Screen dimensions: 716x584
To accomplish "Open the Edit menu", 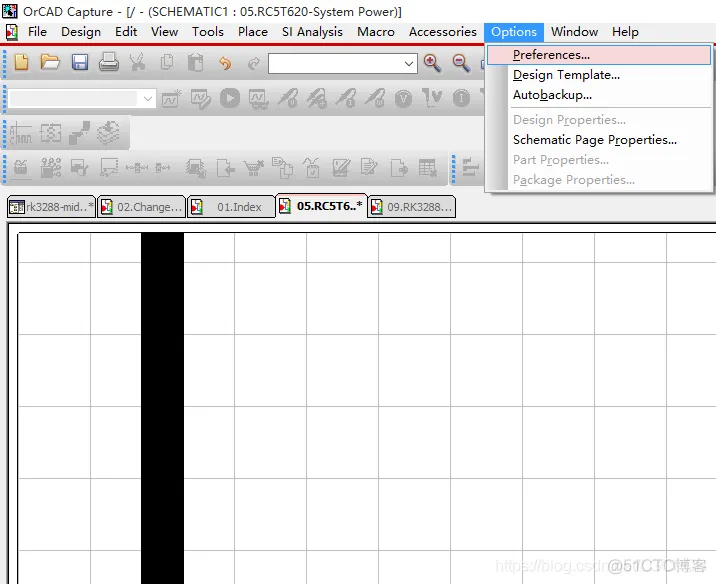I will pos(126,32).
